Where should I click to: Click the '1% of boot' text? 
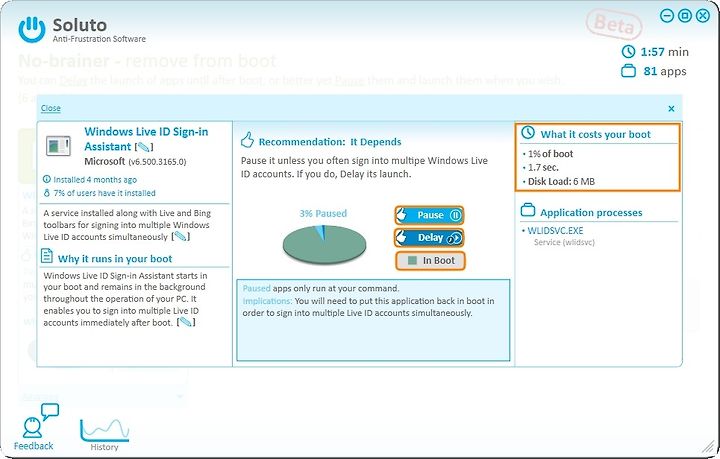[551, 154]
